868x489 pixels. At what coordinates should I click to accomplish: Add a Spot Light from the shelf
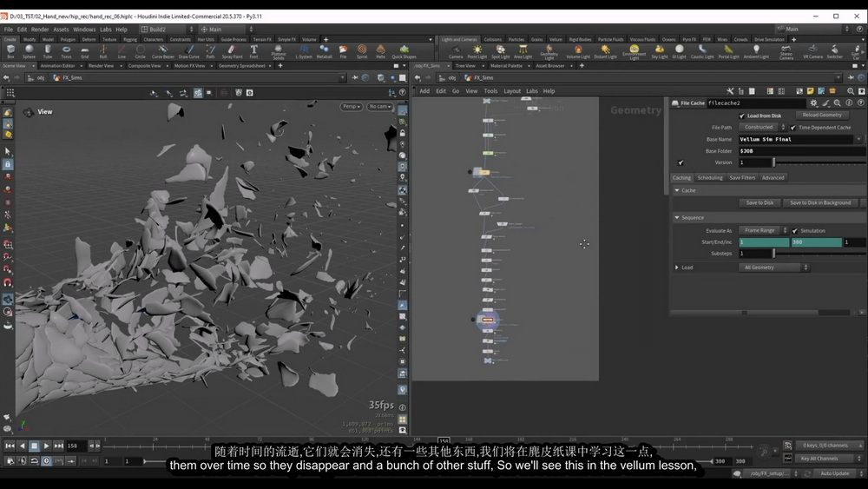coord(501,51)
